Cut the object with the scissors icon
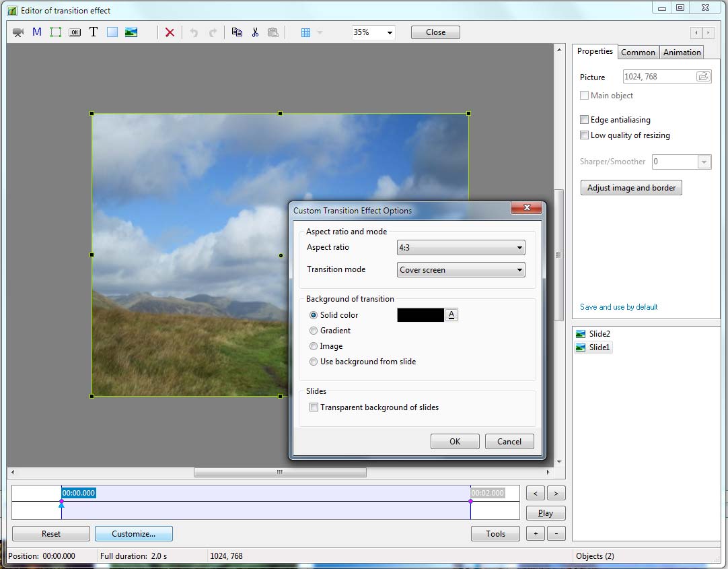Viewport: 728px width, 569px height. coord(255,32)
